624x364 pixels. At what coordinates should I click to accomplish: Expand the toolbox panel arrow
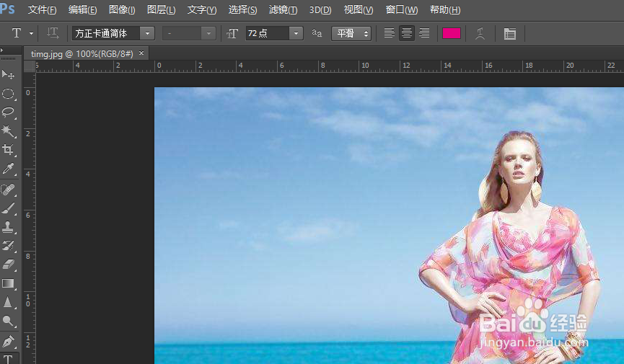1,50
